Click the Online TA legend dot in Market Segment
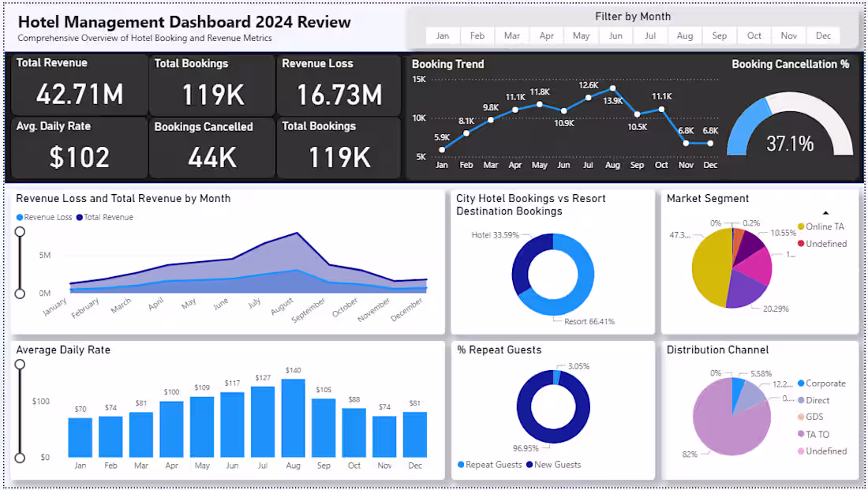 (799, 226)
